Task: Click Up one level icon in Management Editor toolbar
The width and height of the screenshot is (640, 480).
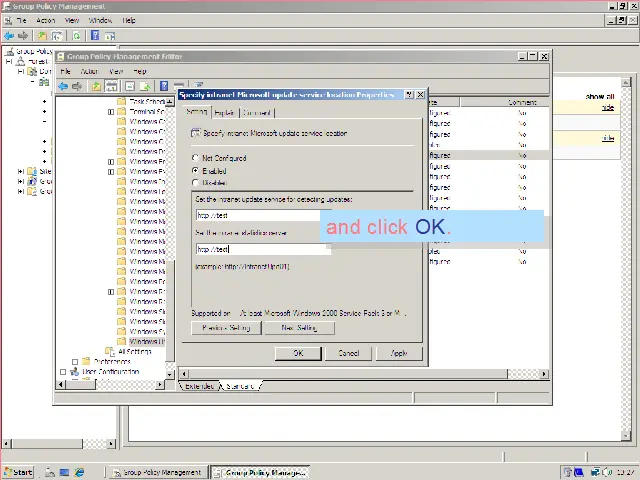Action: pos(96,86)
